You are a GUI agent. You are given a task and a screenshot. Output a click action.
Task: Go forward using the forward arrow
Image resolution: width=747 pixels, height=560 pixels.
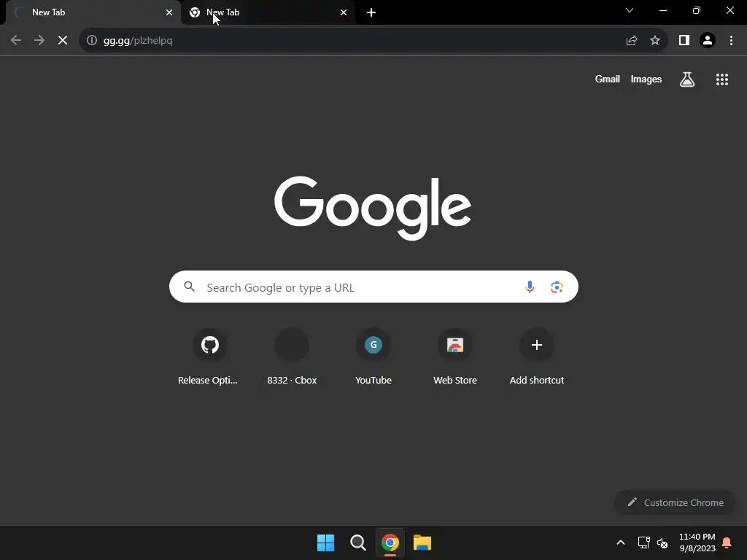(x=39, y=41)
